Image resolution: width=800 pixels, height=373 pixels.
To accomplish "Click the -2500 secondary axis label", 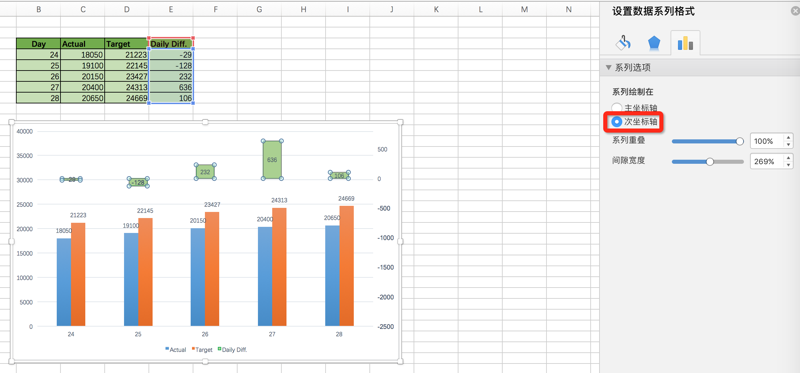I will click(x=385, y=327).
